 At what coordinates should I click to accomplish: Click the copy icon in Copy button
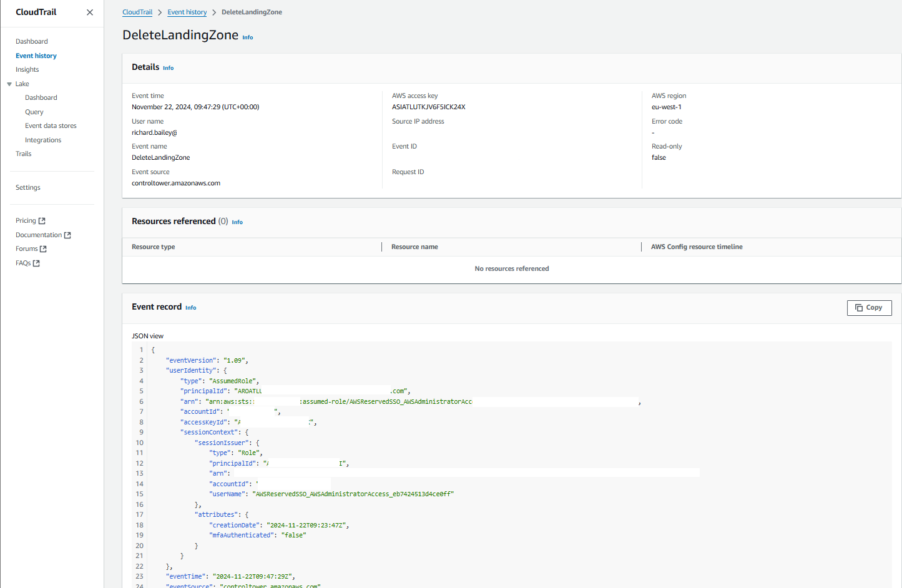coord(859,308)
